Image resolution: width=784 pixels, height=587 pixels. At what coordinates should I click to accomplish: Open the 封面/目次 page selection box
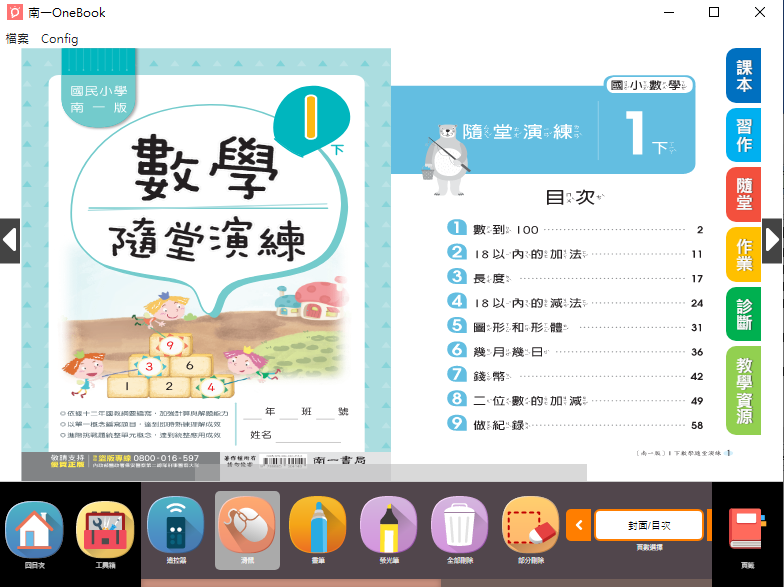click(648, 524)
